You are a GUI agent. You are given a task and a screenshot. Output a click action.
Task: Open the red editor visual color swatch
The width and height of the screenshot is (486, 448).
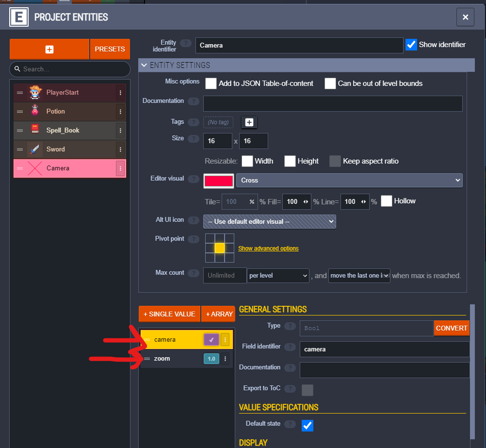(219, 181)
